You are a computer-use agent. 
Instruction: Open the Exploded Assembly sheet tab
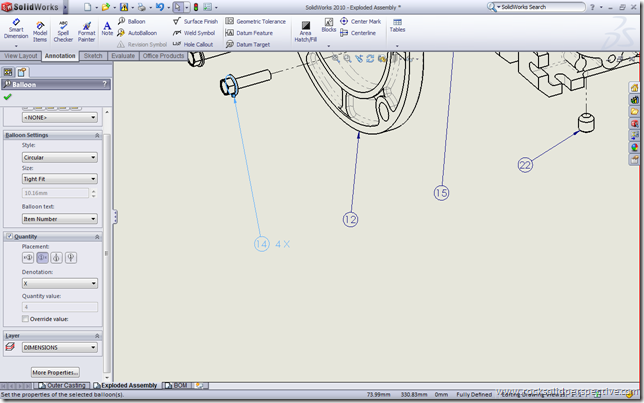click(125, 385)
